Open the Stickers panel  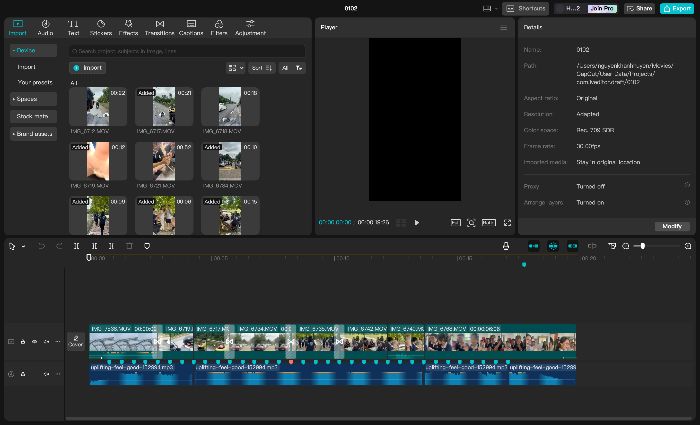point(101,27)
